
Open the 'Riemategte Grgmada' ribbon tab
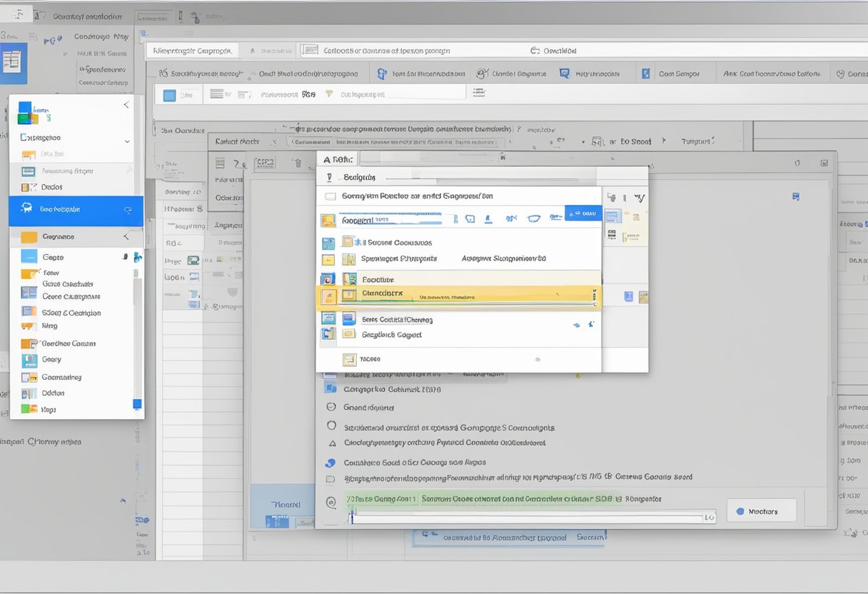[x=191, y=50]
